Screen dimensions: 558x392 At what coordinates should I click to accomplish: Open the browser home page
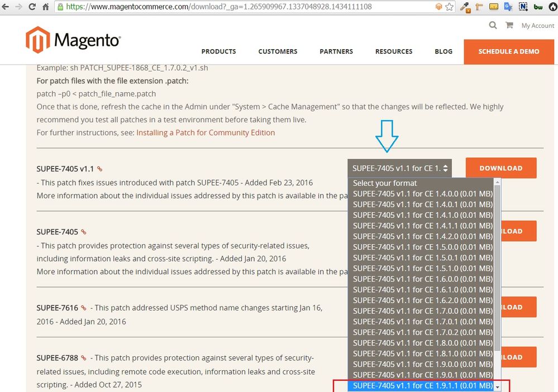(46, 6)
